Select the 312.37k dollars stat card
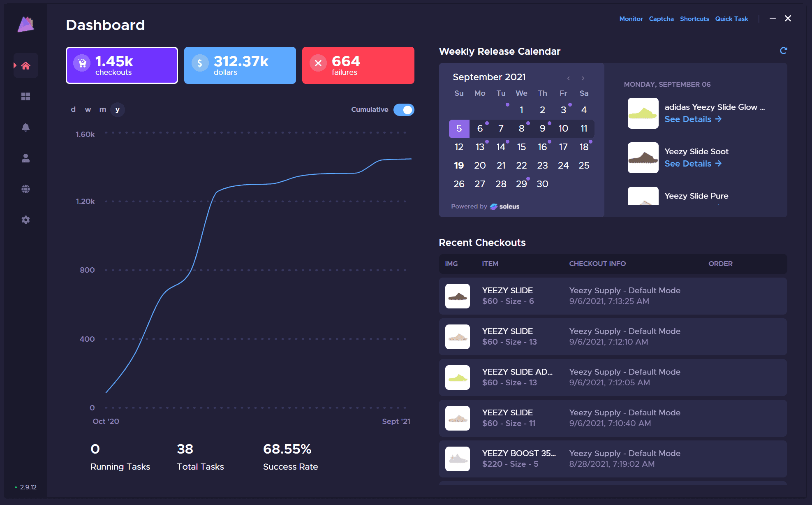812x505 pixels. (x=240, y=65)
